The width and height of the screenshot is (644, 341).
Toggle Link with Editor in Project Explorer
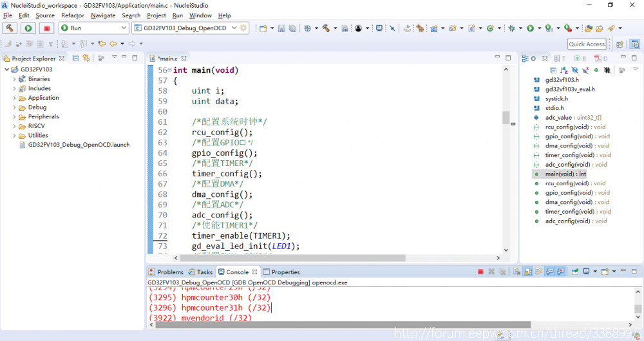[x=86, y=59]
